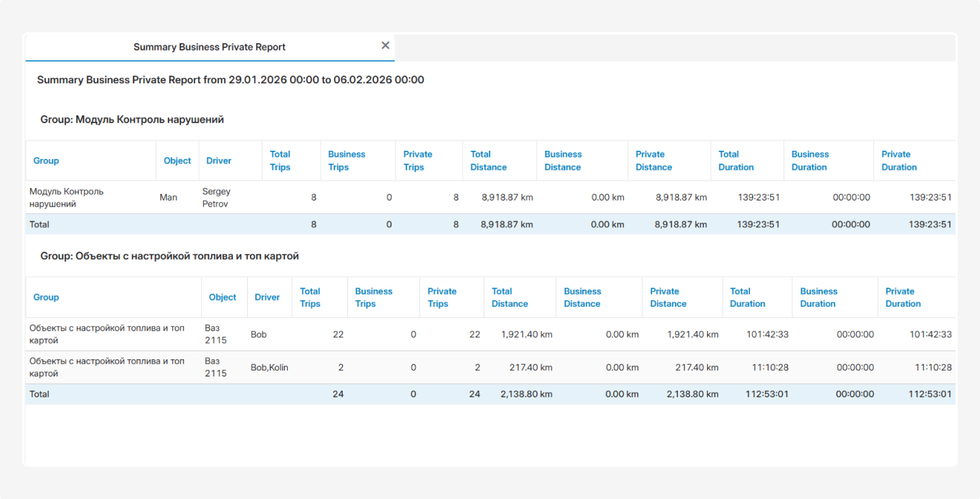Select the Total row showing 8,918.87 km
The height and width of the screenshot is (499, 980).
click(490, 224)
